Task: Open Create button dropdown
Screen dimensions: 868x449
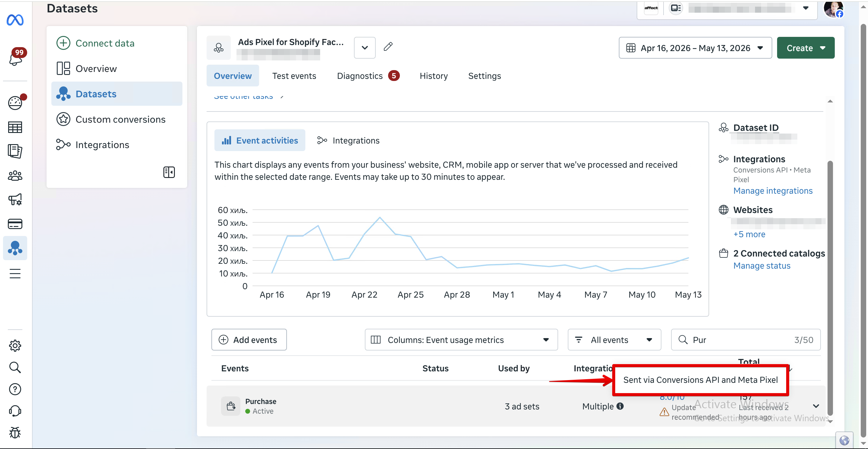Action: (805, 48)
